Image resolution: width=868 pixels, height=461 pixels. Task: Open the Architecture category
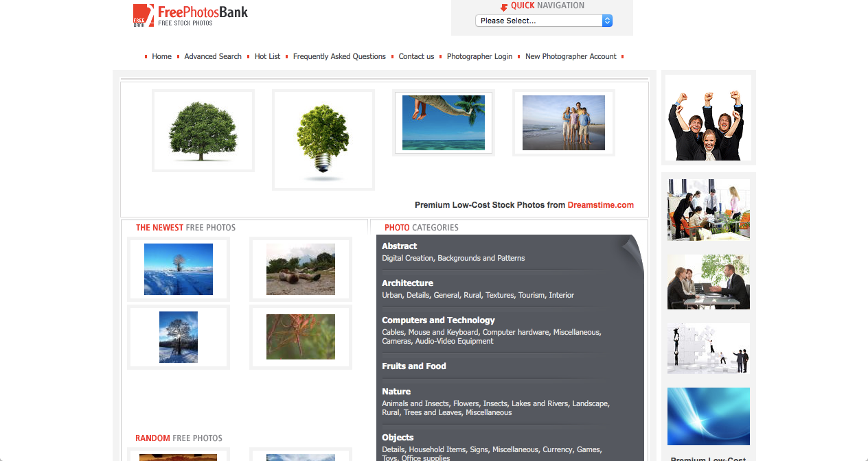(407, 283)
